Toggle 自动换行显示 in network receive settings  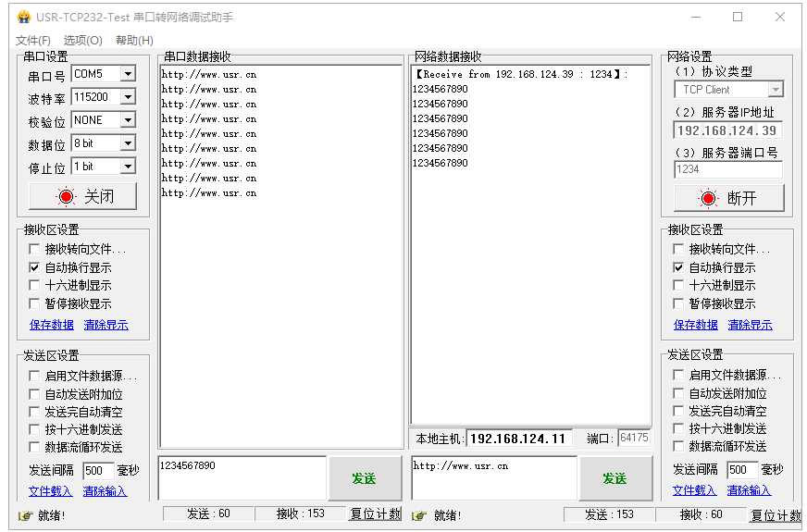click(678, 267)
